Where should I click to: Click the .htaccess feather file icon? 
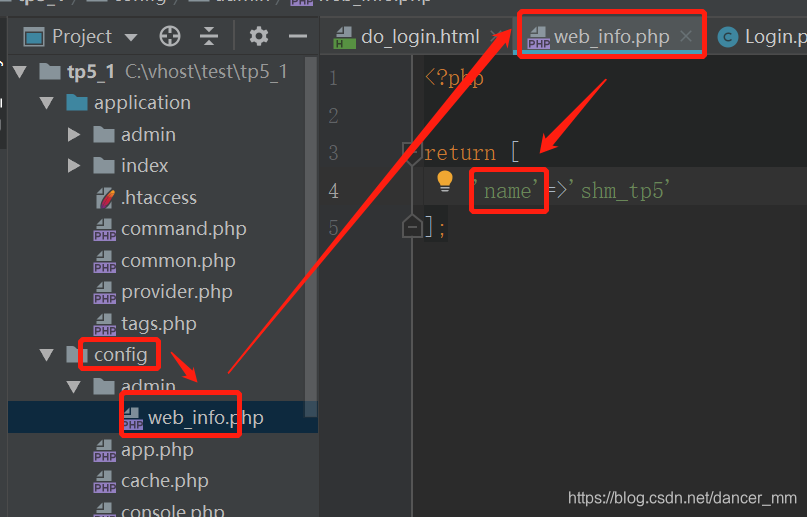[x=104, y=198]
